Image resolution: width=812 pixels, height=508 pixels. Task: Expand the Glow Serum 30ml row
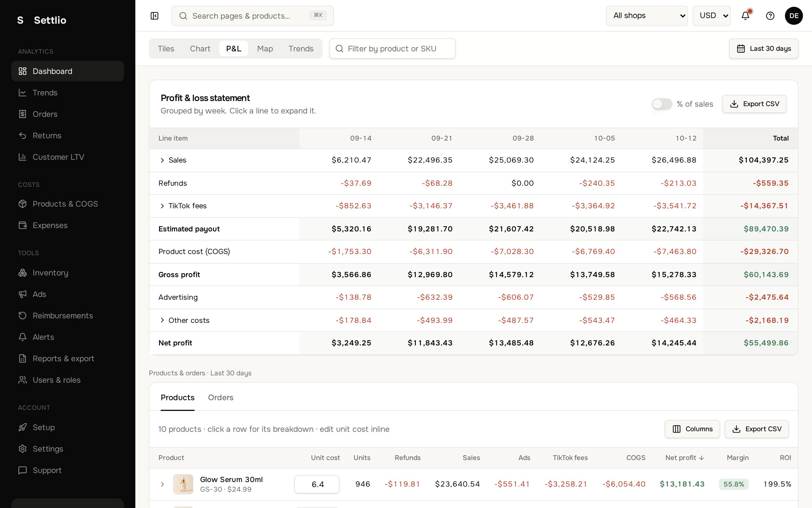(162, 484)
